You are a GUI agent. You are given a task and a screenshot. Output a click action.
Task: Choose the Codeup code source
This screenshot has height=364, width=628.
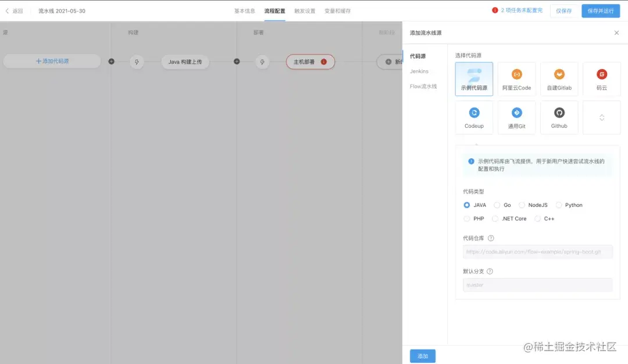click(x=474, y=117)
